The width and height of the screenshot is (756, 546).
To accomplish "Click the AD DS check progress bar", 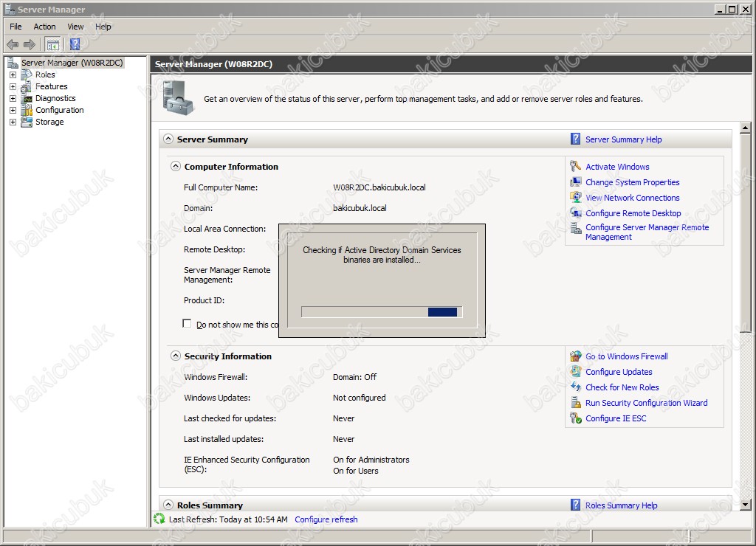I will (382, 312).
